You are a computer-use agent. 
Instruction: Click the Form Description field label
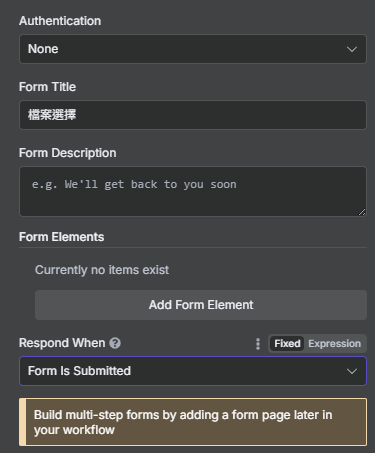pyautogui.click(x=68, y=153)
